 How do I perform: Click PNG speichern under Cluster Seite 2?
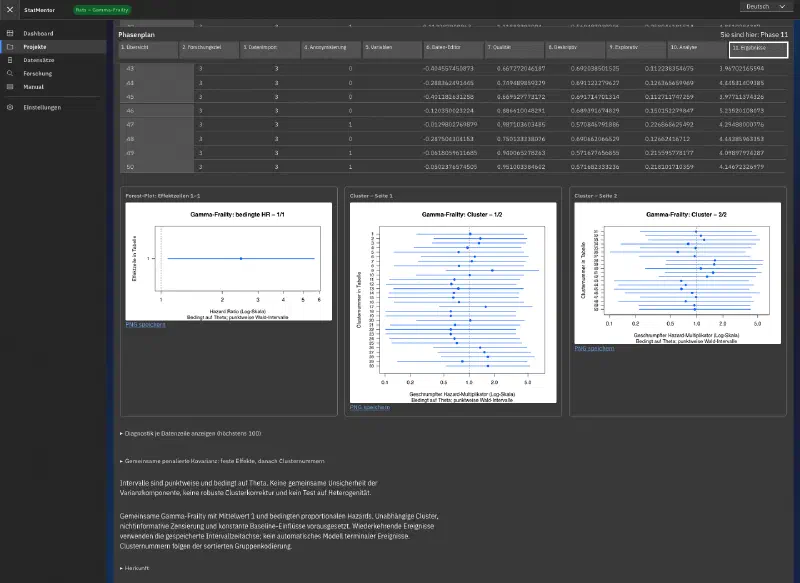594,348
